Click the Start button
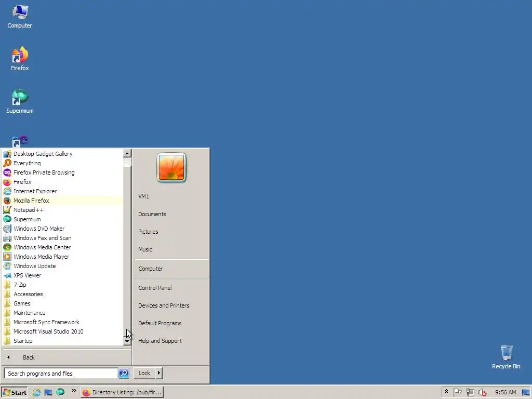This screenshot has height=399, width=532. coord(14,392)
